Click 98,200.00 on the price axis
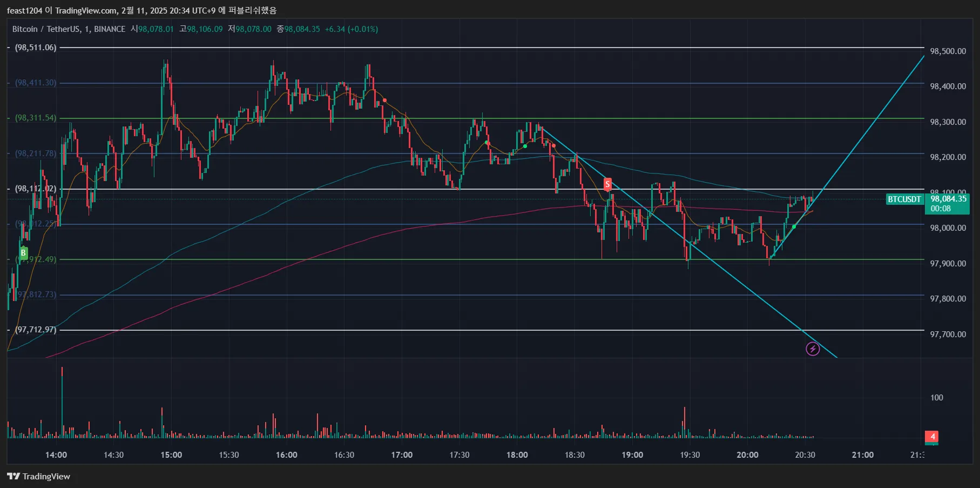 click(948, 157)
